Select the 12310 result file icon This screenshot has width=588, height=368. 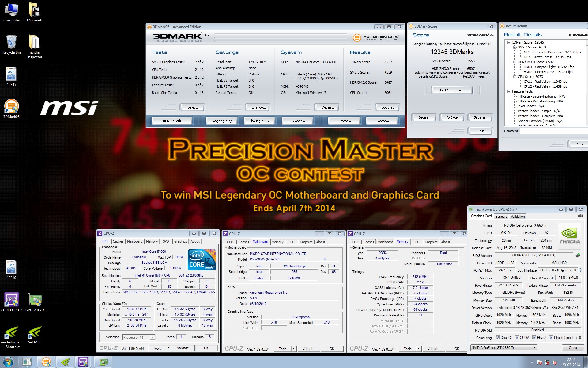(x=11, y=270)
